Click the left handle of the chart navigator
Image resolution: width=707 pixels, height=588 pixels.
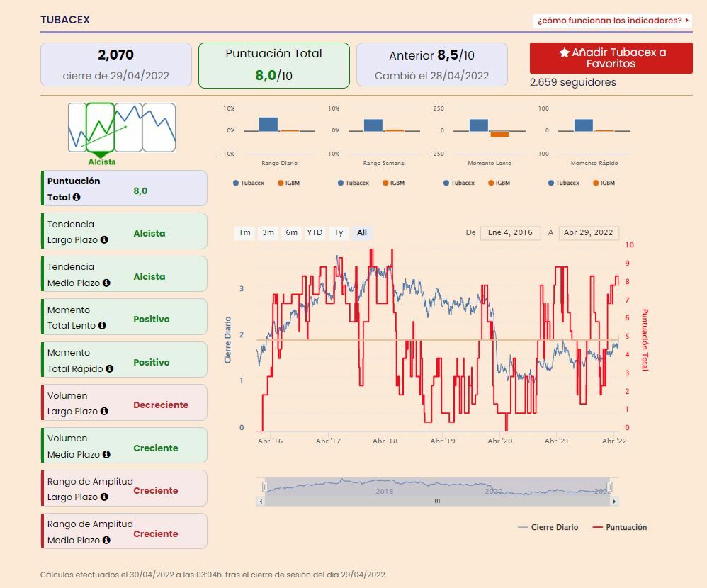pyautogui.click(x=265, y=487)
